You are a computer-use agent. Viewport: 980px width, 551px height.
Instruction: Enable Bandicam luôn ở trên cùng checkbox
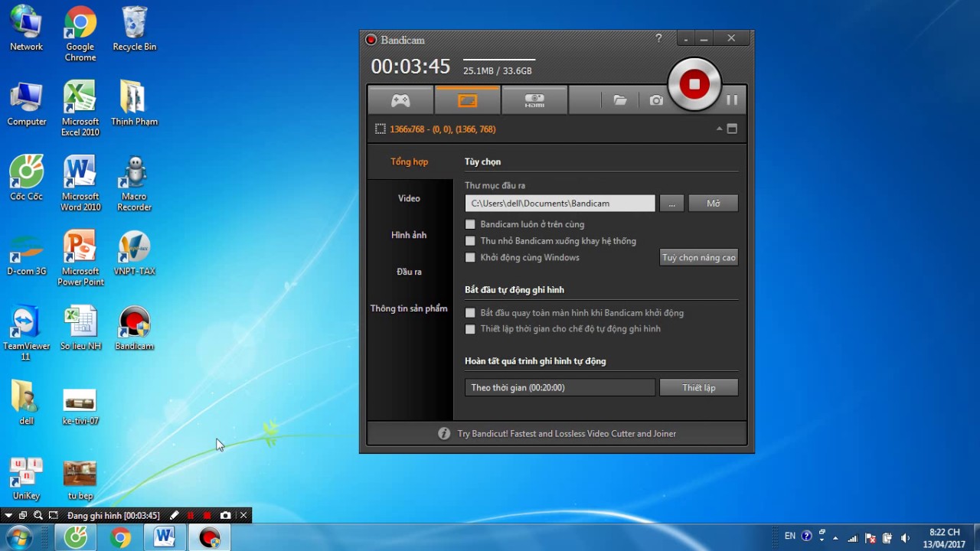click(x=470, y=224)
